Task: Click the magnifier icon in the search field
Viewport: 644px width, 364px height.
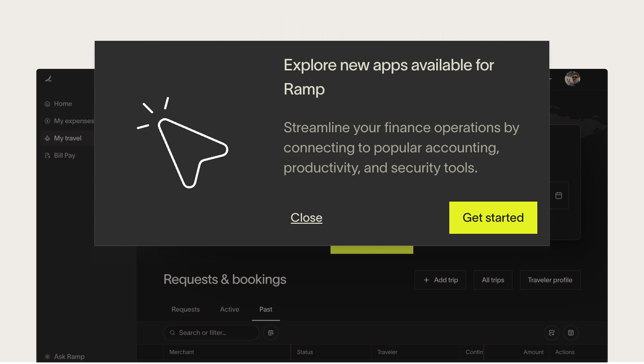Action: [172, 333]
